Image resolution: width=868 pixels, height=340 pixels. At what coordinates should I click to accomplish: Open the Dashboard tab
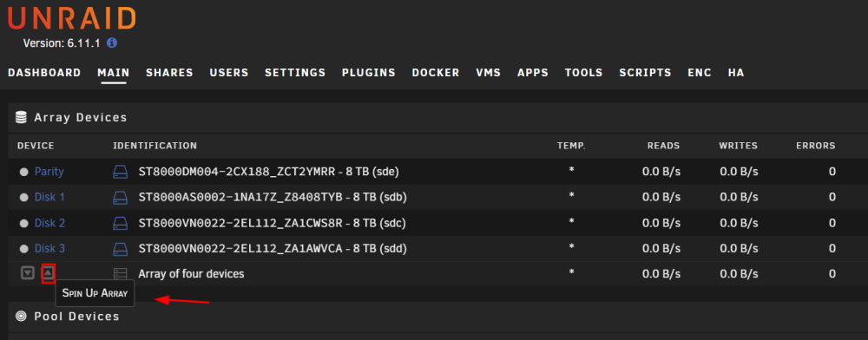(44, 72)
